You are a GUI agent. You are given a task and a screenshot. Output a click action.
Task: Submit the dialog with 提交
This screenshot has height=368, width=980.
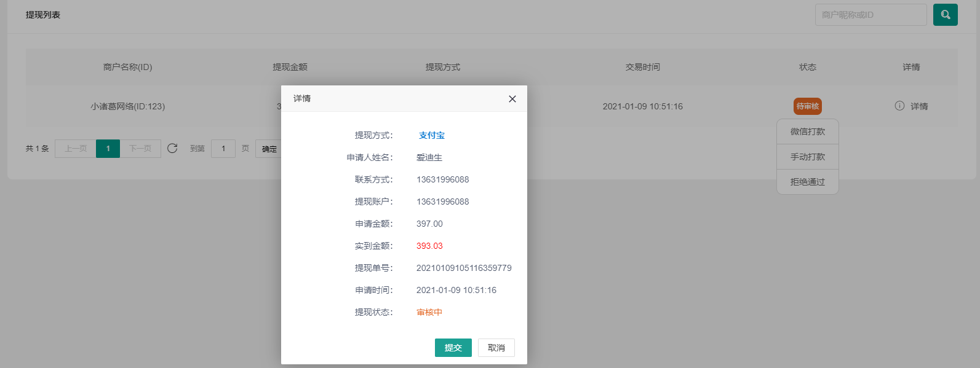(453, 348)
